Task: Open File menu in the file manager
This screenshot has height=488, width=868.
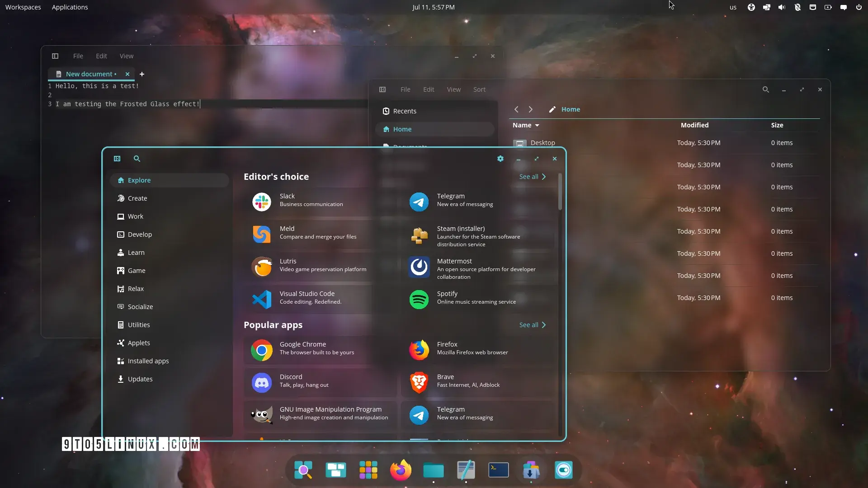Action: [x=406, y=89]
